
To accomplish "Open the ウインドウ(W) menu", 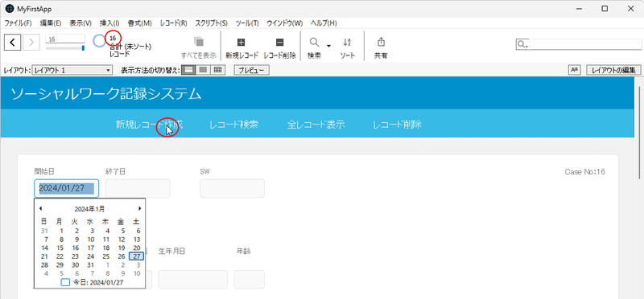I will (x=285, y=23).
